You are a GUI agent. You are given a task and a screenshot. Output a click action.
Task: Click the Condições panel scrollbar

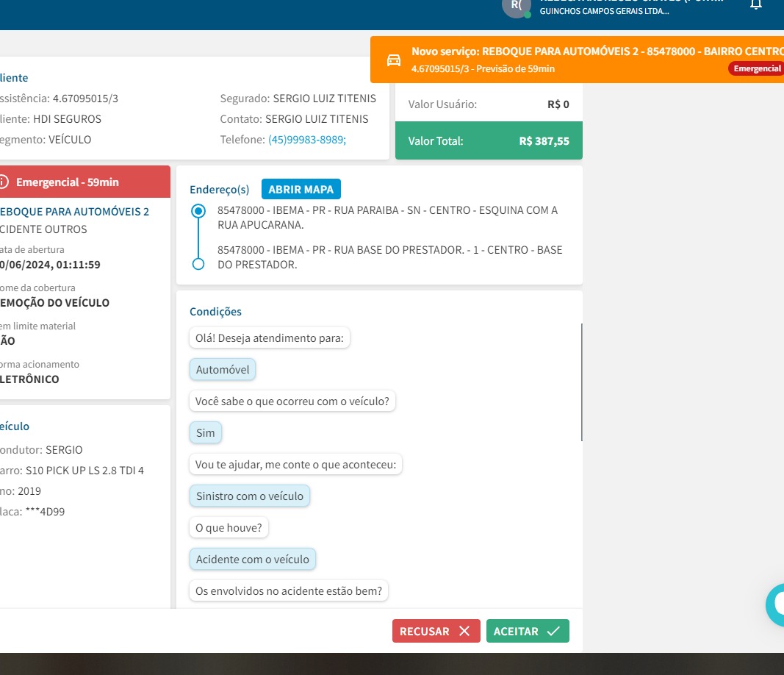point(581,382)
